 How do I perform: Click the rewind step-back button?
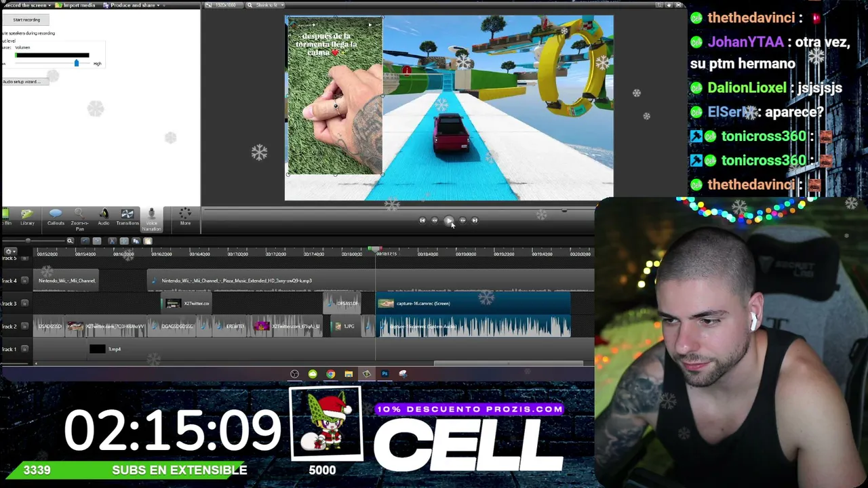(435, 220)
